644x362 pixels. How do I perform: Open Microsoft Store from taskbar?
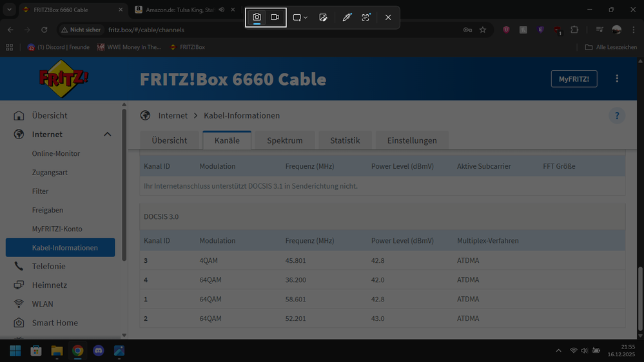click(36, 351)
